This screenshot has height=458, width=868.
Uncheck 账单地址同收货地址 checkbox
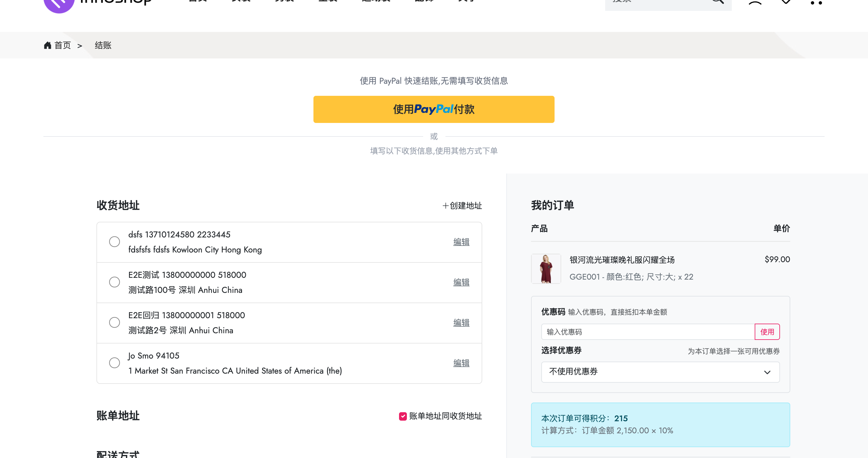pos(403,417)
